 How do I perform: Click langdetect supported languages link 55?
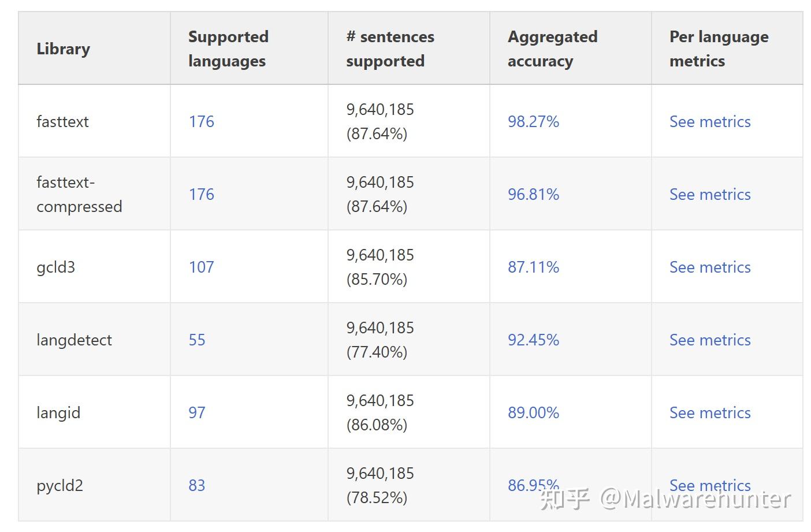tap(197, 340)
